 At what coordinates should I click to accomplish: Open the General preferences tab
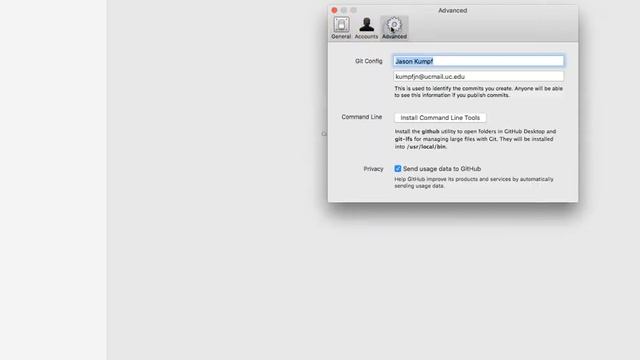coord(341,28)
